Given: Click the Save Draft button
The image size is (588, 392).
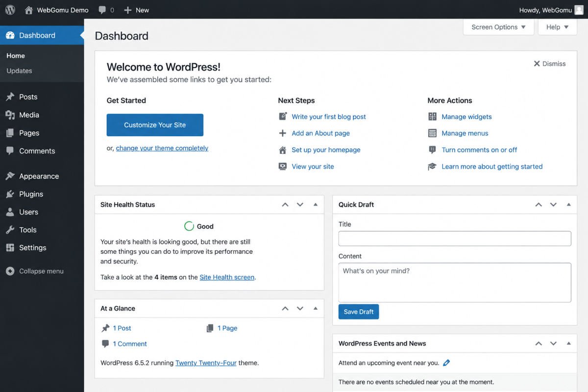Looking at the screenshot, I should click(359, 312).
